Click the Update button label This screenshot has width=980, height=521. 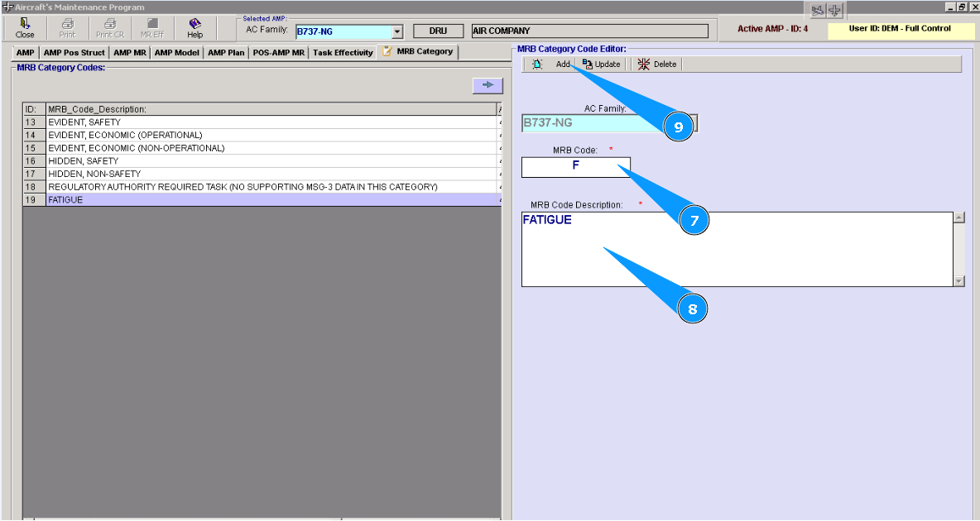point(608,65)
